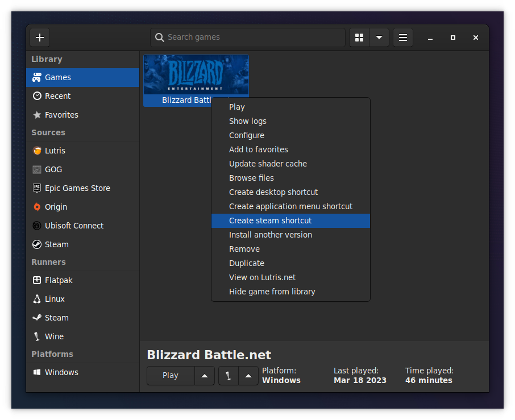Select View on Lutris.net

(x=290, y=277)
